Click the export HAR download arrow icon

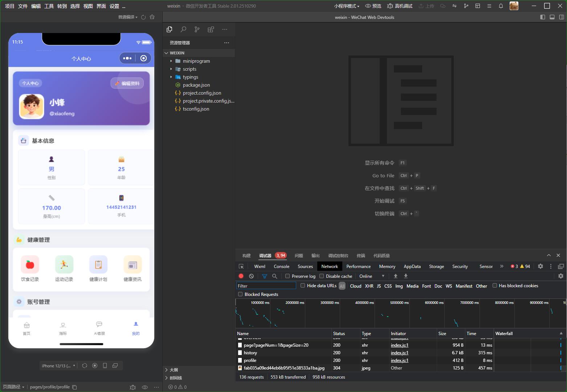coord(406,276)
